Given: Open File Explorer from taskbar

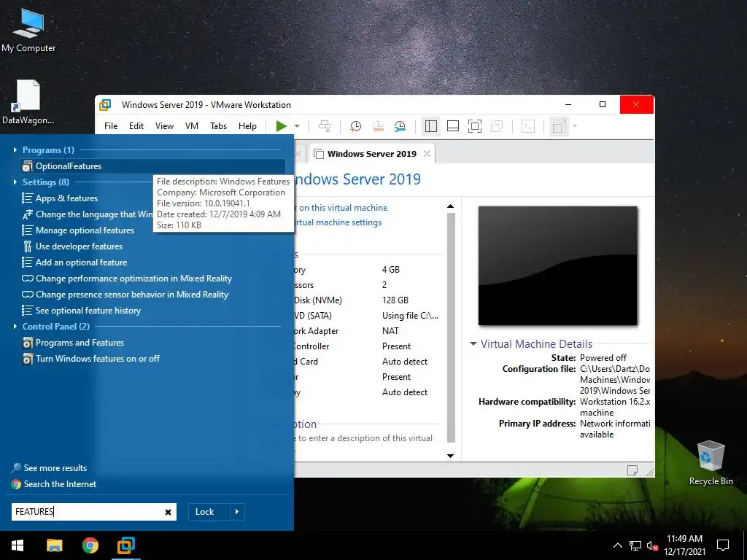Looking at the screenshot, I should 54,545.
